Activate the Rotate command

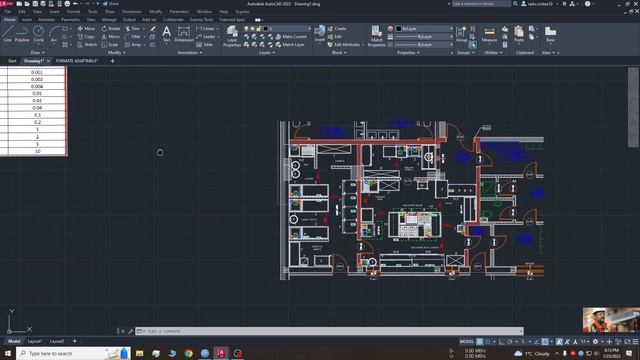(x=111, y=29)
